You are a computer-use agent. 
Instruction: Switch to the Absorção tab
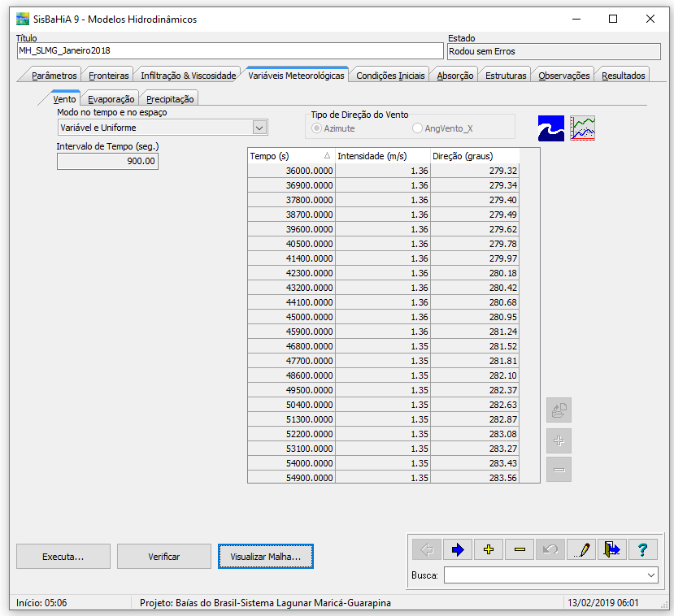pyautogui.click(x=455, y=76)
